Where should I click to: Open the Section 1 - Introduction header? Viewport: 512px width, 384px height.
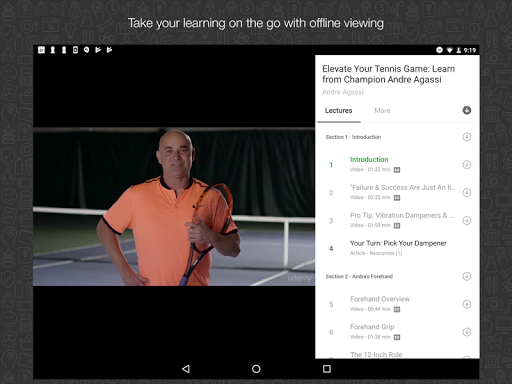(353, 137)
